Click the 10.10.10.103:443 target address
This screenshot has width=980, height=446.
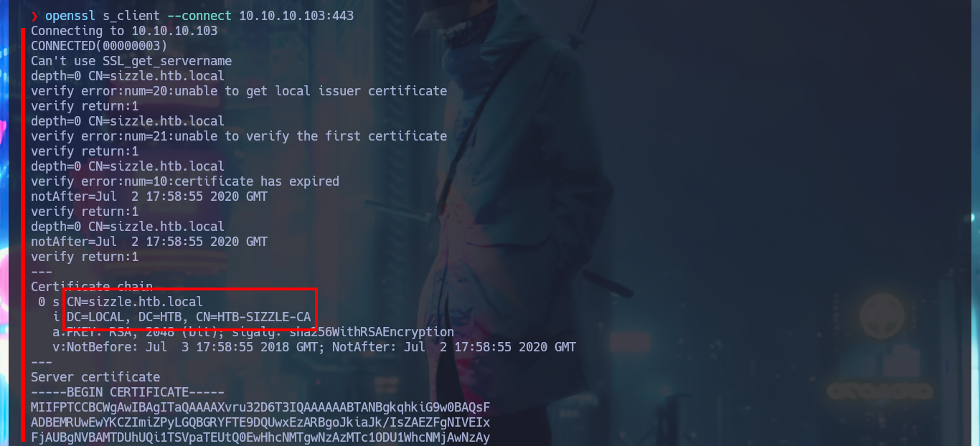point(296,16)
